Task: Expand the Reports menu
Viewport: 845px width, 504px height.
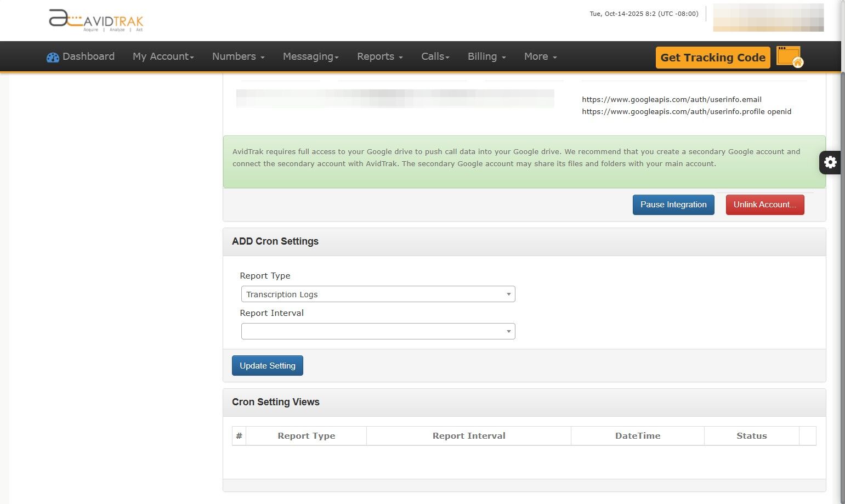Action: click(x=380, y=56)
